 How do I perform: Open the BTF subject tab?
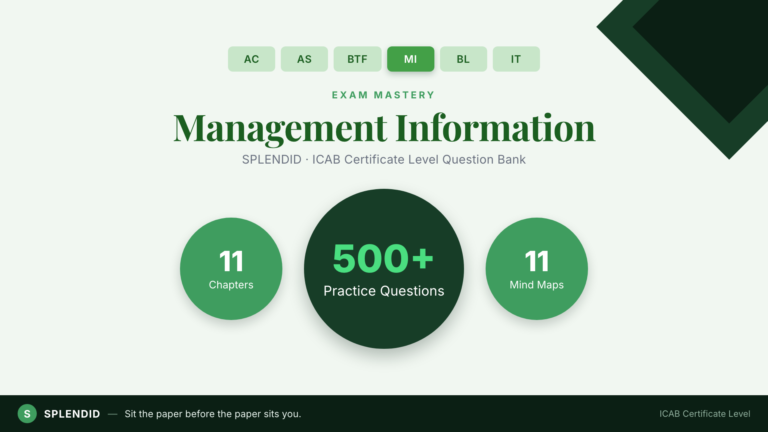tap(358, 59)
